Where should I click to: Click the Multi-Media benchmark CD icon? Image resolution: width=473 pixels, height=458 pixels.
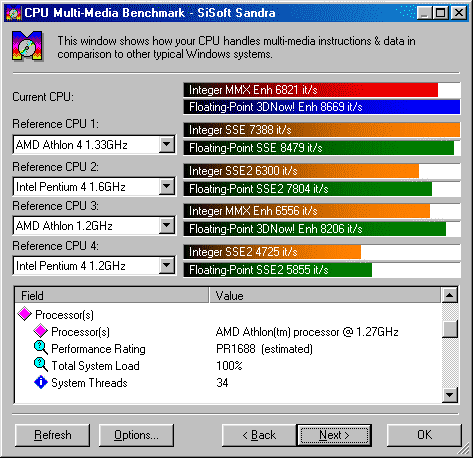point(27,46)
